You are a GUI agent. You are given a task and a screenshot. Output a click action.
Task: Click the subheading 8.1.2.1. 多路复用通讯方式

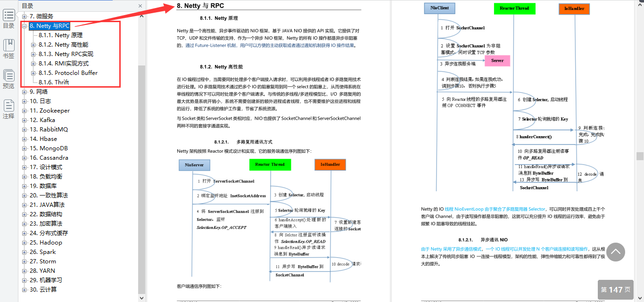pos(243,142)
